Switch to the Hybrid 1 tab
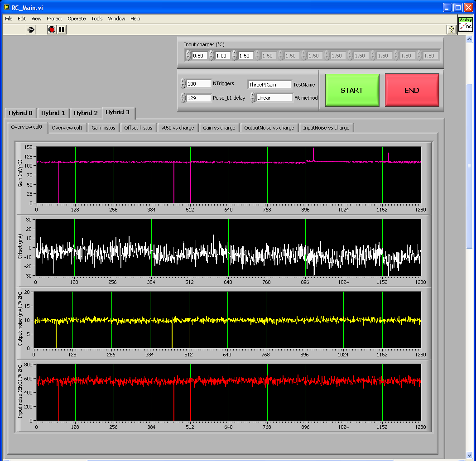476x461 pixels. [x=53, y=113]
